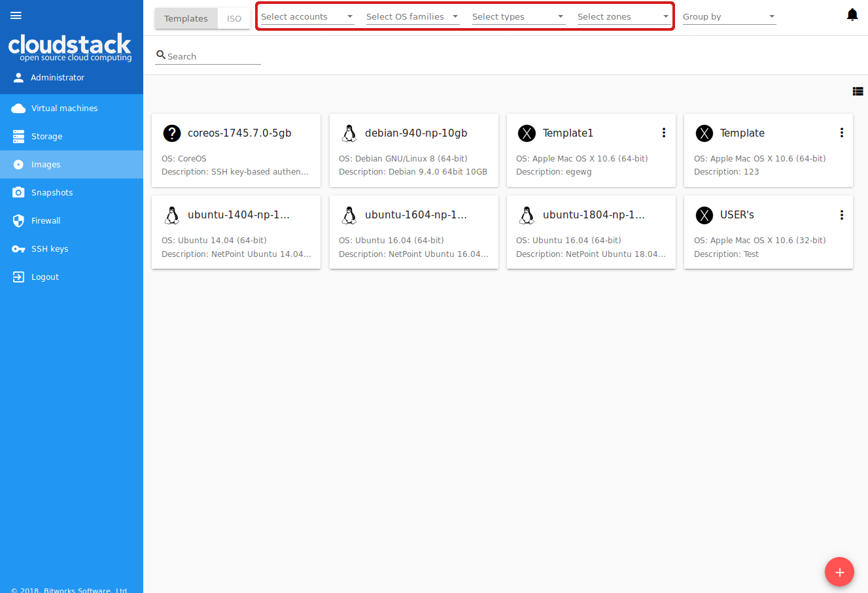Click the Snapshots camera icon
868x593 pixels.
click(x=18, y=192)
